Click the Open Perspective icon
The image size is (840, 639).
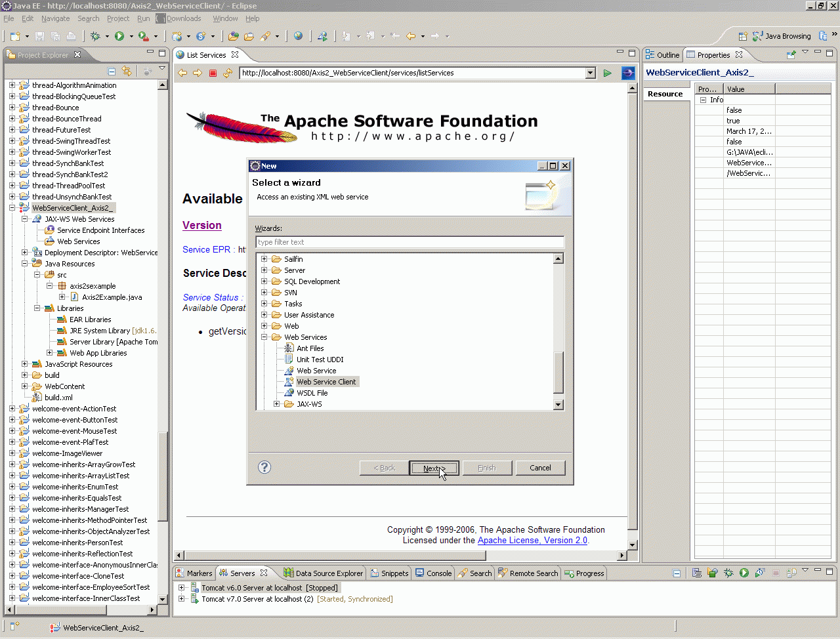[743, 36]
